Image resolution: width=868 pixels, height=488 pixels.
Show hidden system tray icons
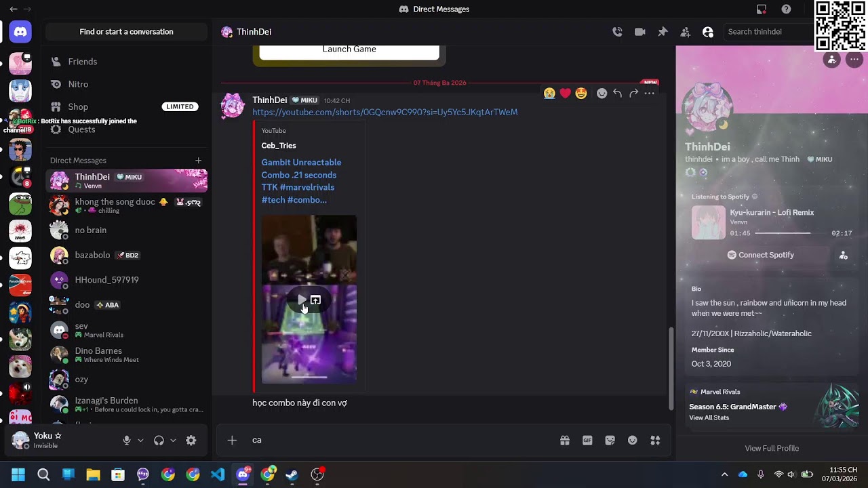tap(724, 474)
